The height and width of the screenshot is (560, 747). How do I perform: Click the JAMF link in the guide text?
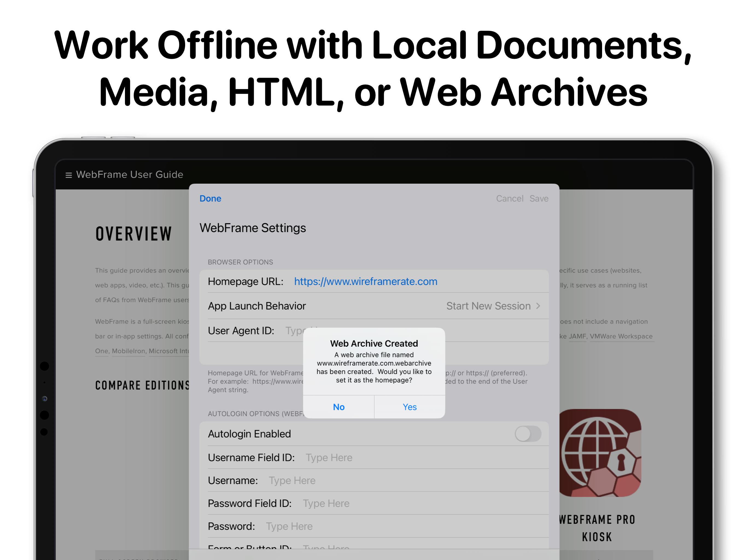[577, 336]
